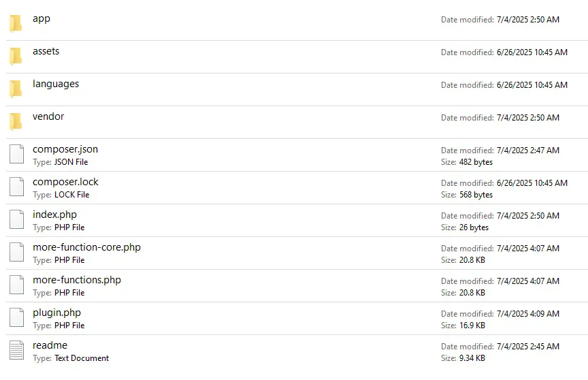This screenshot has width=588, height=380.
Task: Click the app folder icon
Action: [16, 25]
